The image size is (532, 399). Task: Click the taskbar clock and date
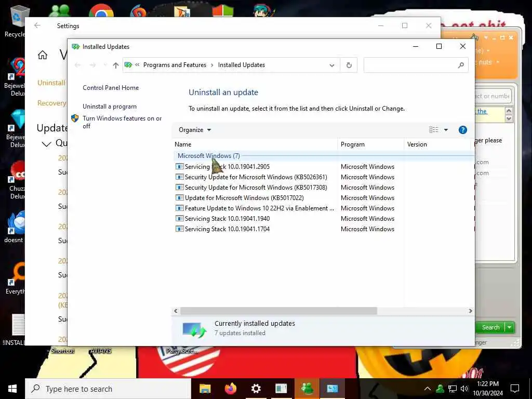(x=487, y=389)
